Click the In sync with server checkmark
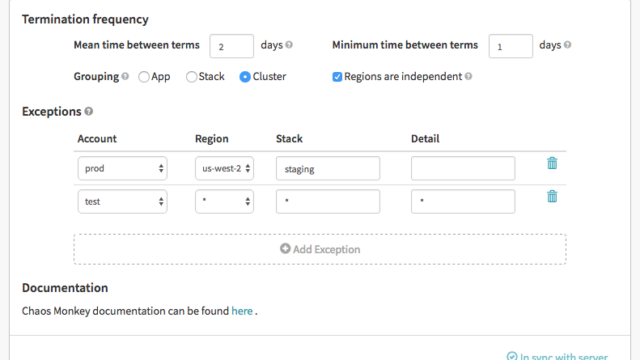This screenshot has height=360, width=640. point(512,356)
